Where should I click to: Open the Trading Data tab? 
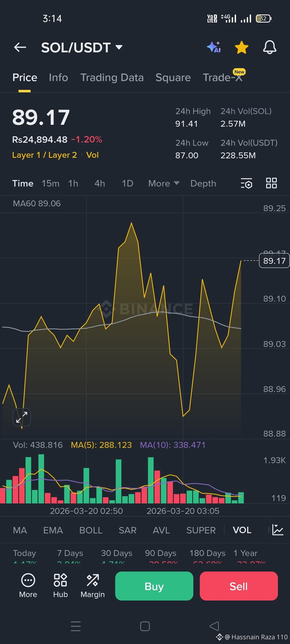pos(112,78)
